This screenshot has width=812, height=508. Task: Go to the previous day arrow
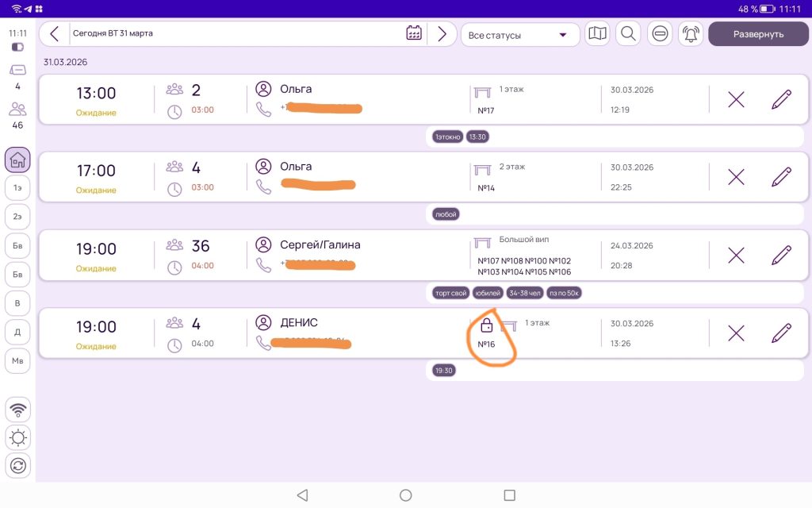54,33
